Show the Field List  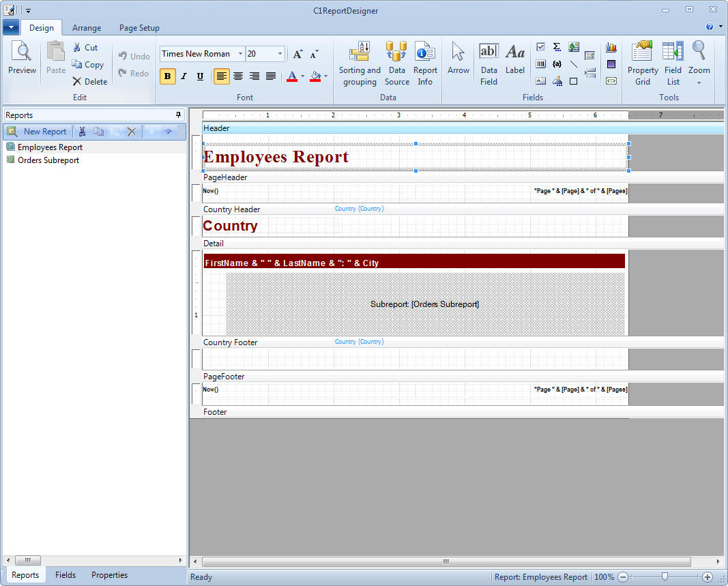673,64
